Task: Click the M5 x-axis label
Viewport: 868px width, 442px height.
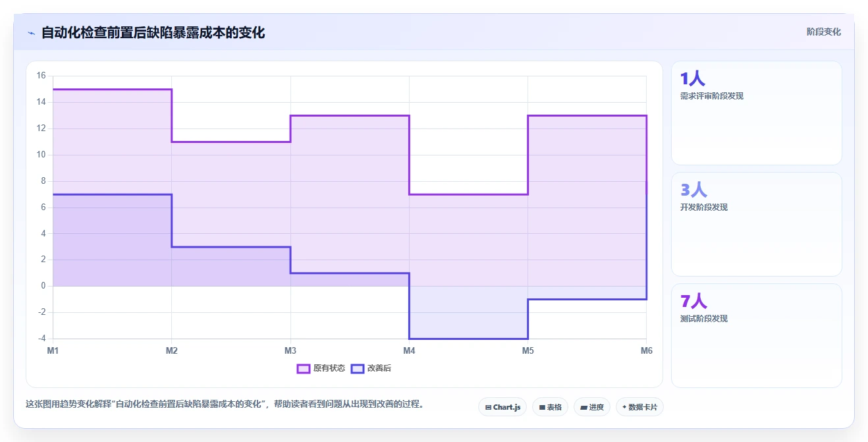Action: [x=528, y=350]
